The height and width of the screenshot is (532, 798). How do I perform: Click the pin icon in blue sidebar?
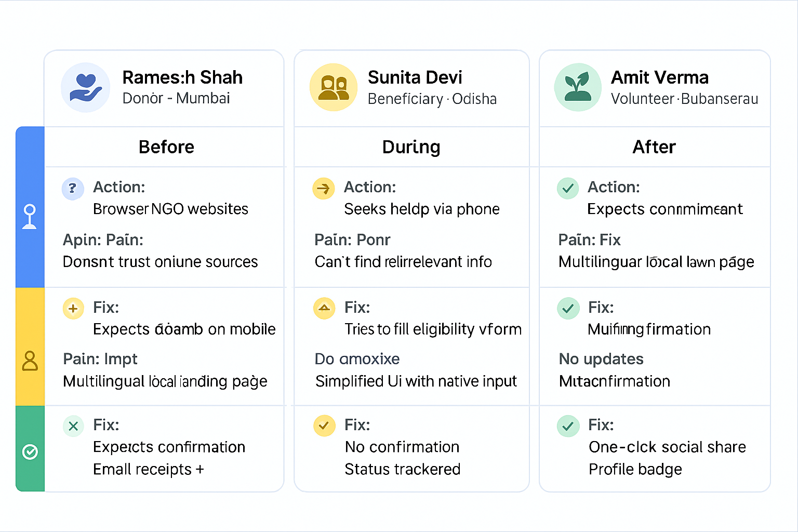[30, 216]
